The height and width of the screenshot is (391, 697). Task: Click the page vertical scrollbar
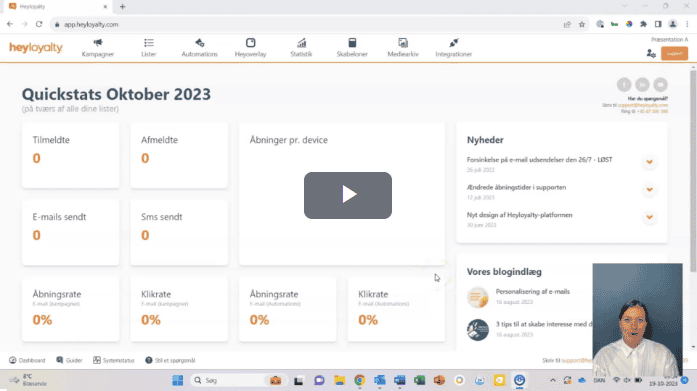point(693,171)
